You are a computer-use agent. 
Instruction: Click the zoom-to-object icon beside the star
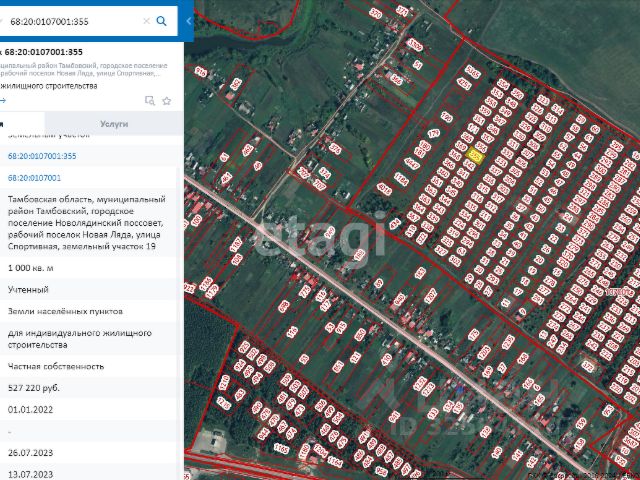coord(150,101)
